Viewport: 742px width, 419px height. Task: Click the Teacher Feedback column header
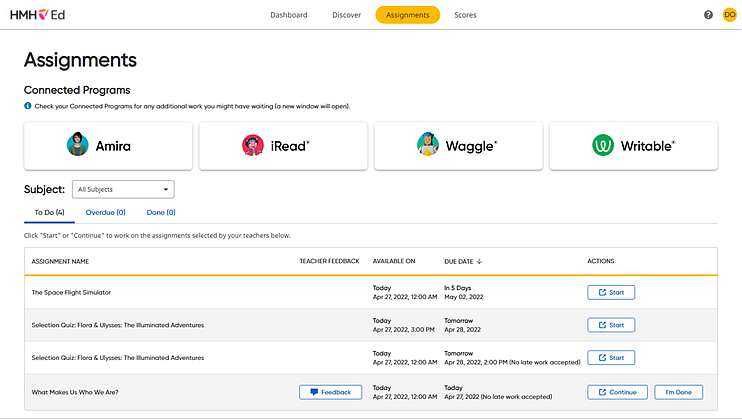coord(329,261)
